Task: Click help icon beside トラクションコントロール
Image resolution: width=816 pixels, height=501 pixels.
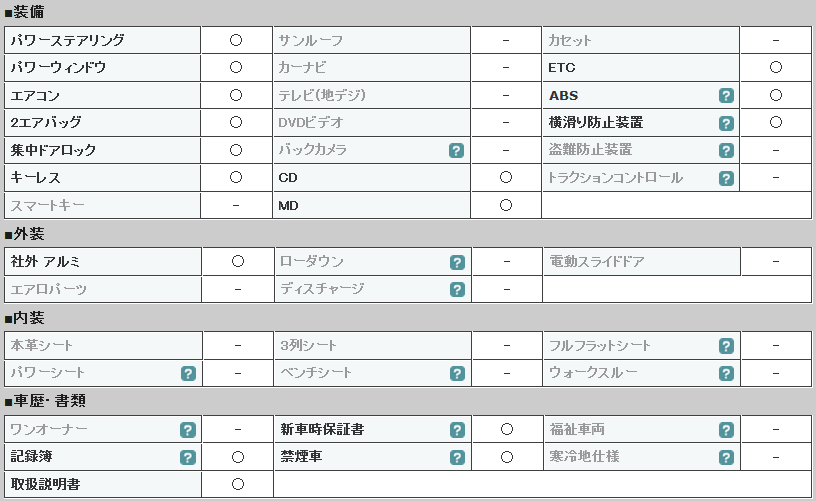Action: point(726,178)
